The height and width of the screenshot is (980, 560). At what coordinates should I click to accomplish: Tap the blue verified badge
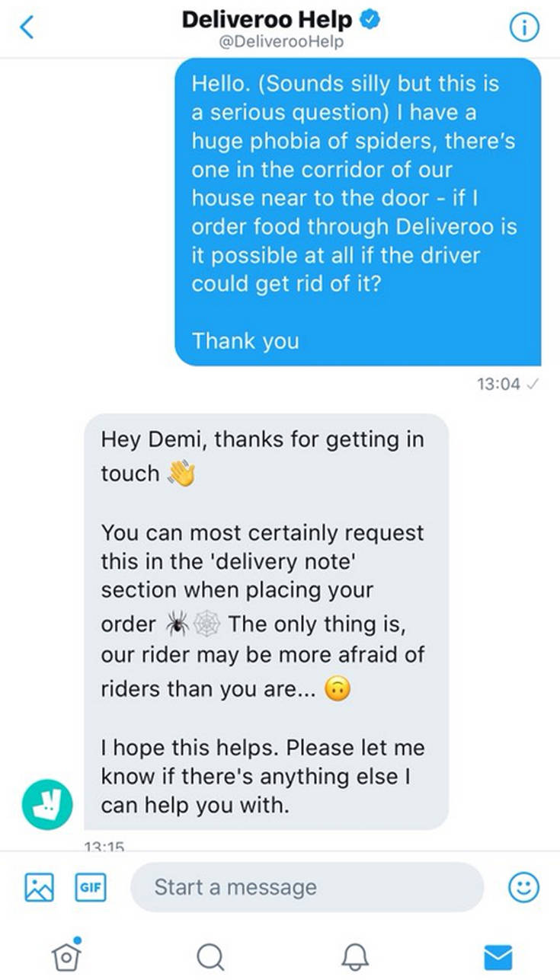click(370, 21)
